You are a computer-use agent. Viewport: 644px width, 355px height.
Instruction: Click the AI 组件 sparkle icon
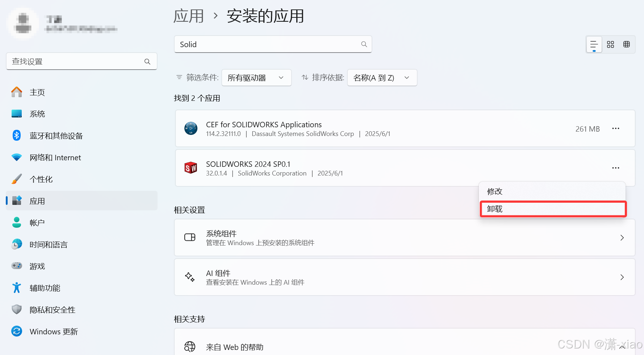190,277
